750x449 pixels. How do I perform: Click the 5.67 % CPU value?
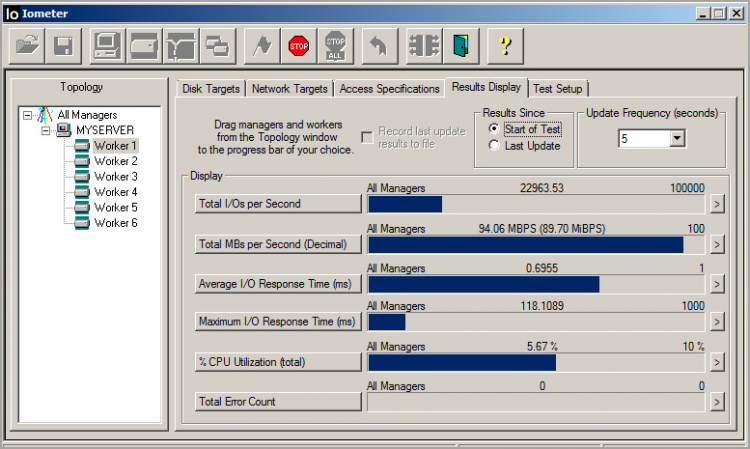542,346
